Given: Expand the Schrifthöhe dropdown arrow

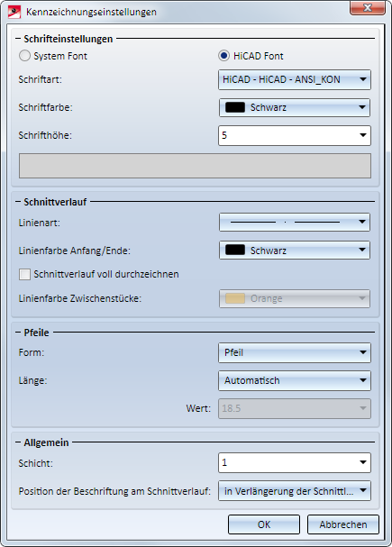Looking at the screenshot, I should [x=363, y=135].
